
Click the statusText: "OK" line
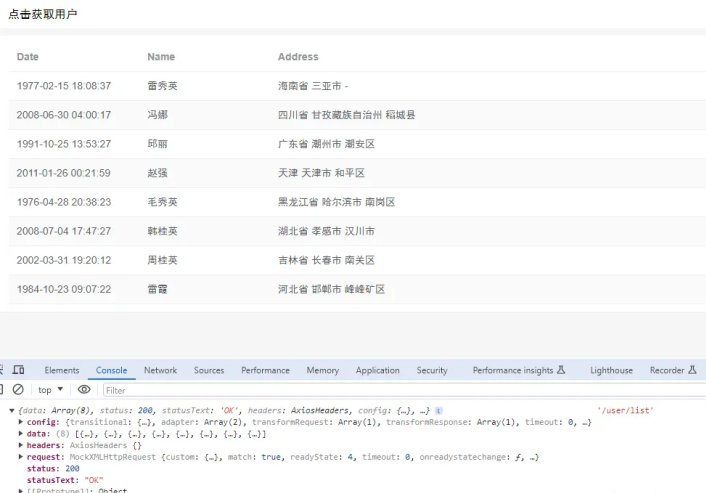pyautogui.click(x=65, y=480)
